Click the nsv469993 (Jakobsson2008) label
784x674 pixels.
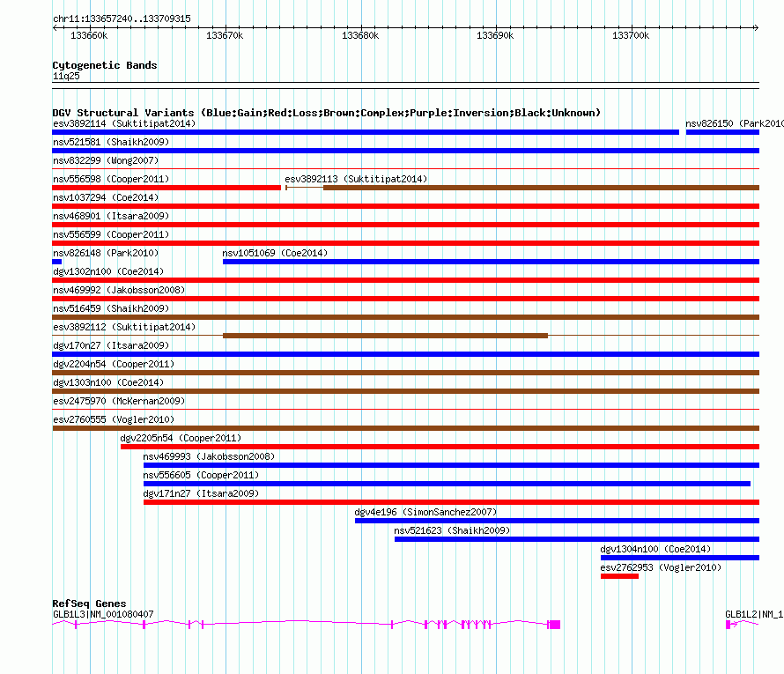point(209,456)
